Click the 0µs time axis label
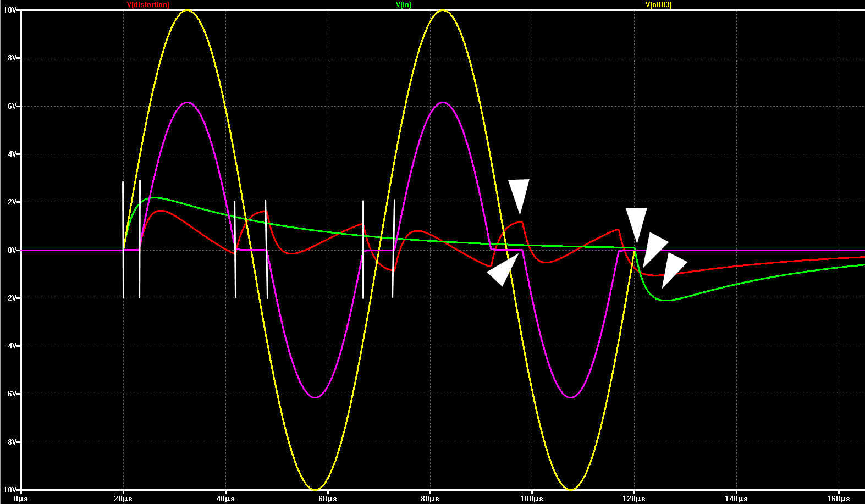This screenshot has width=865, height=504. pyautogui.click(x=20, y=499)
